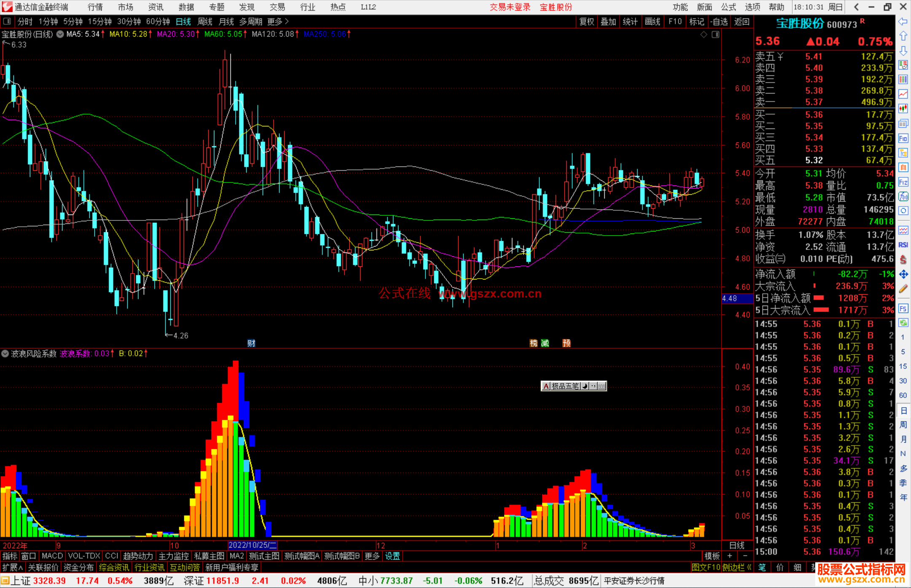Toggle the panel layout icon left of 分时
This screenshot has width=911, height=588.
point(7,21)
